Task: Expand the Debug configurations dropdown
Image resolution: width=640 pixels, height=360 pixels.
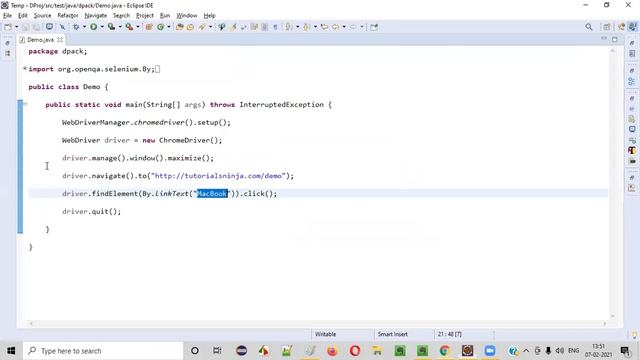Action: (84, 27)
